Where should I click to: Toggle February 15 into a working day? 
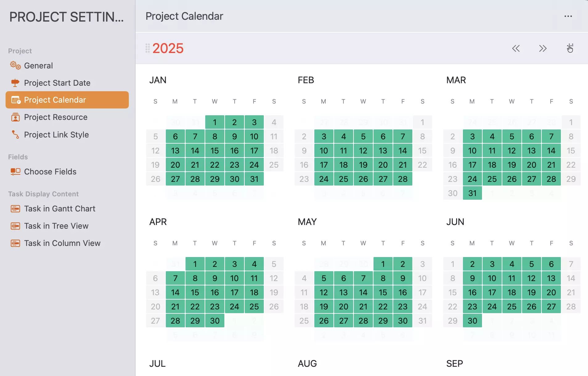click(423, 150)
